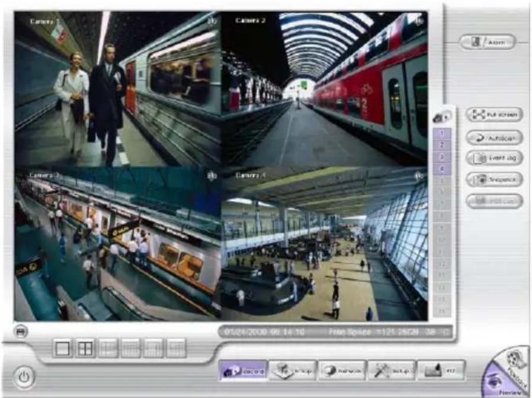Open the Event log
Screen dimensions: 532x398
tap(494, 158)
